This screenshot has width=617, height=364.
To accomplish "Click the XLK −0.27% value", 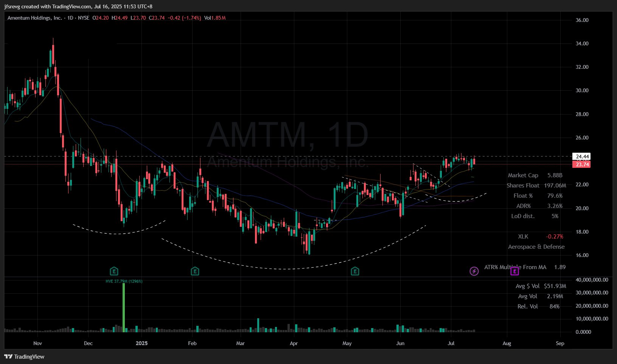I will (x=555, y=237).
